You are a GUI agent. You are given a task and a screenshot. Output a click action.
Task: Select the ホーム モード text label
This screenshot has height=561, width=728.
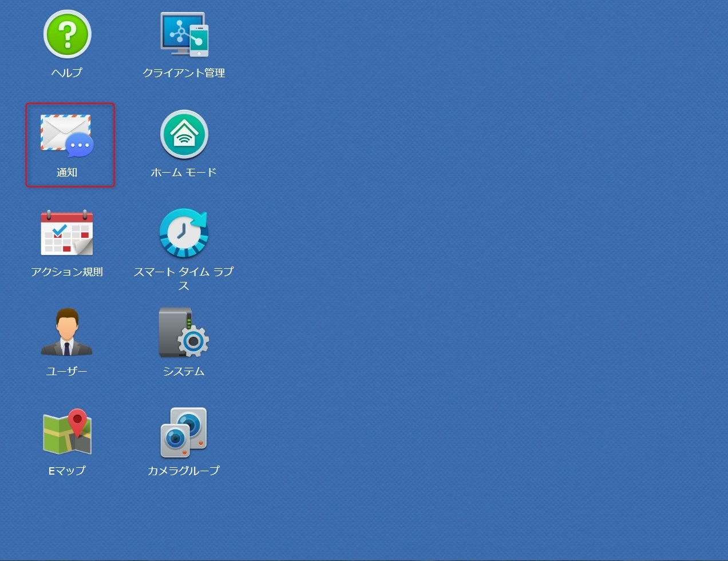184,172
